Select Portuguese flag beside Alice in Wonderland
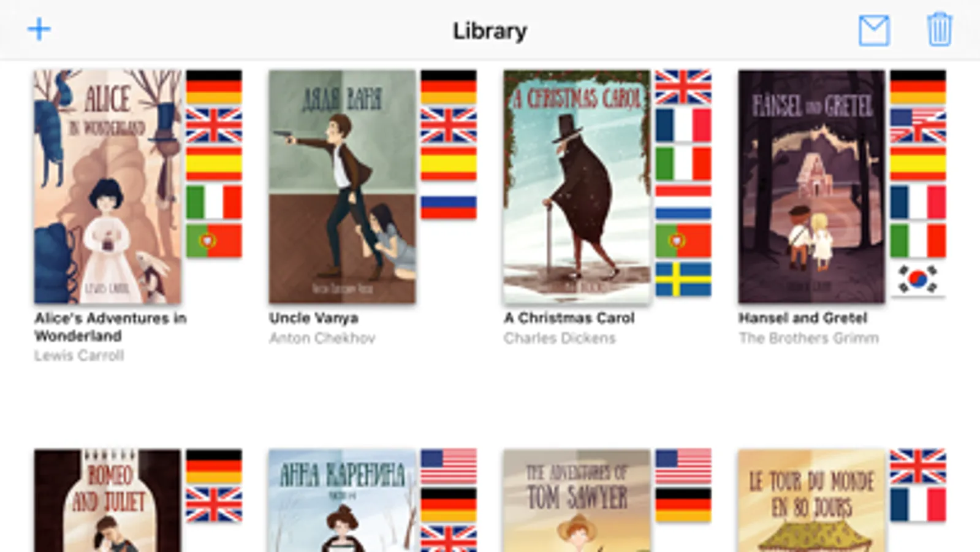The image size is (980, 552). coord(214,240)
